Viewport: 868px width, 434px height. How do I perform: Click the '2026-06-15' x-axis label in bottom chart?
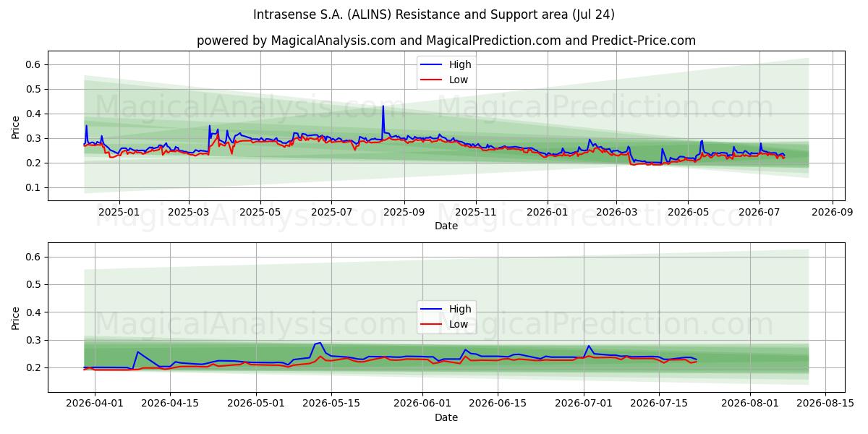click(x=498, y=404)
